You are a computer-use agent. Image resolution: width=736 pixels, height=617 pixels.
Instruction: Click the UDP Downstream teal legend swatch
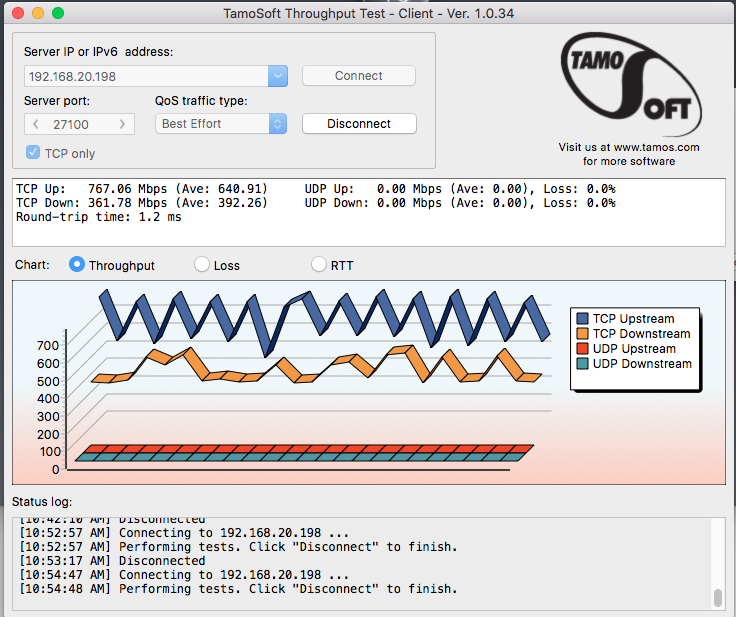[x=583, y=363]
